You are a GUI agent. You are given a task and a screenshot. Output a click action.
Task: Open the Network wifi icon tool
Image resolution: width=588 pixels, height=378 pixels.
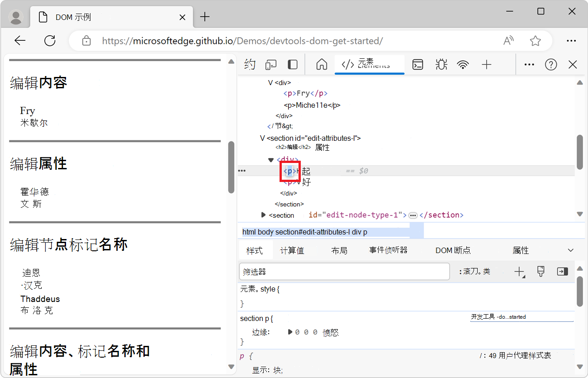tap(463, 65)
